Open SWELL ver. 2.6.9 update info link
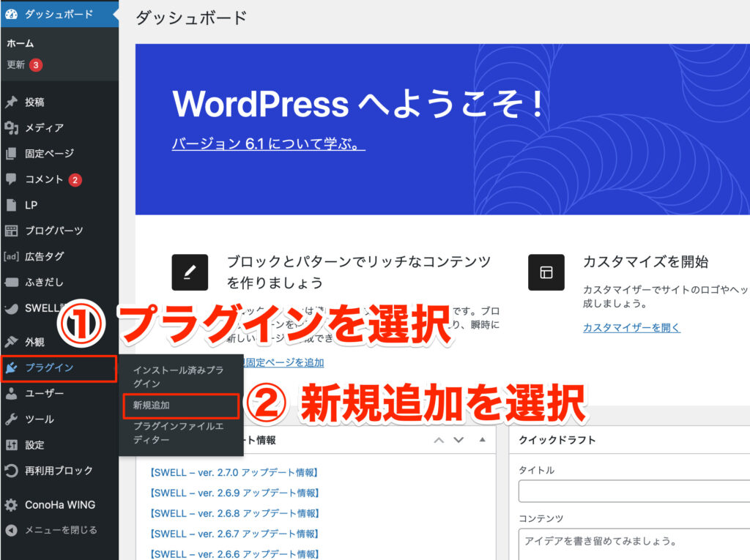The height and width of the screenshot is (560, 750). (234, 493)
